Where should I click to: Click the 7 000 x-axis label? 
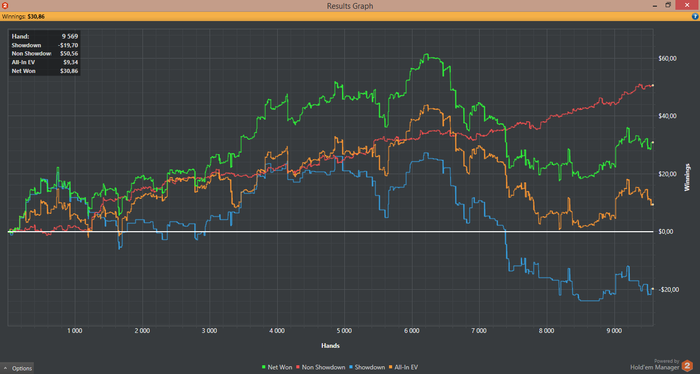click(x=479, y=331)
